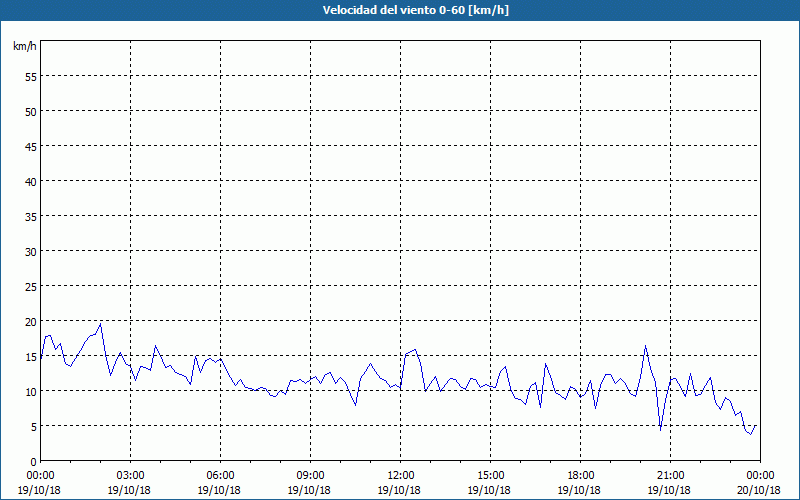Click the y-axis value 45
This screenshot has width=800, height=500.
click(x=31, y=146)
